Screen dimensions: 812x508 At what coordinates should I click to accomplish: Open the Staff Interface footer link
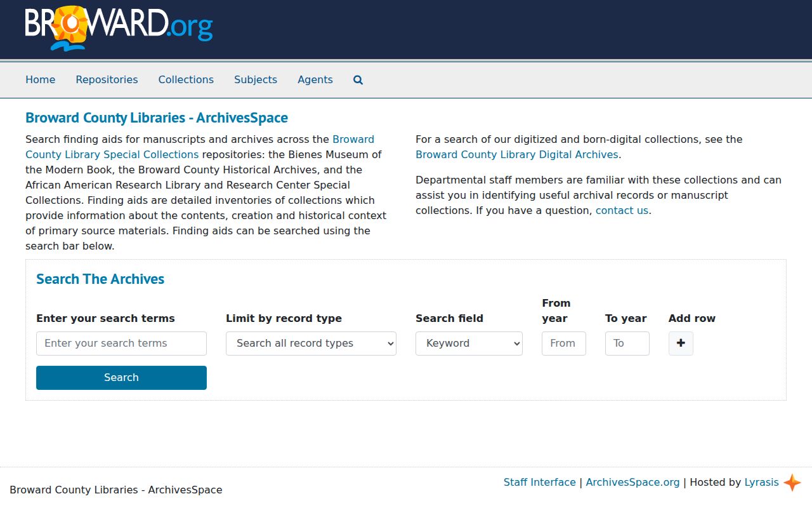pos(540,482)
